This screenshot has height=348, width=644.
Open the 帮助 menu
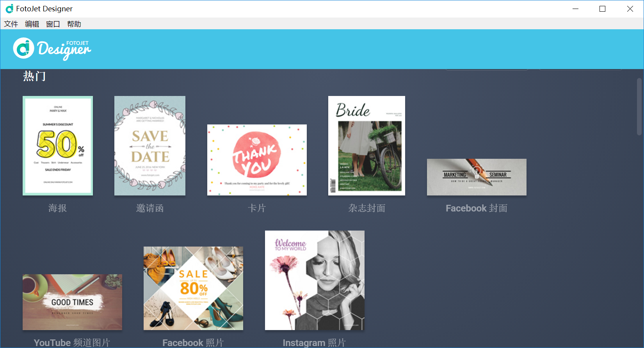[74, 24]
